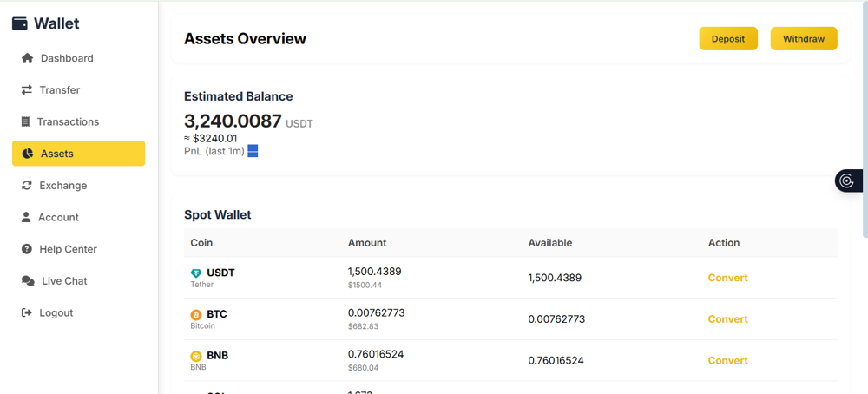Open the Transactions menu item

79,121
